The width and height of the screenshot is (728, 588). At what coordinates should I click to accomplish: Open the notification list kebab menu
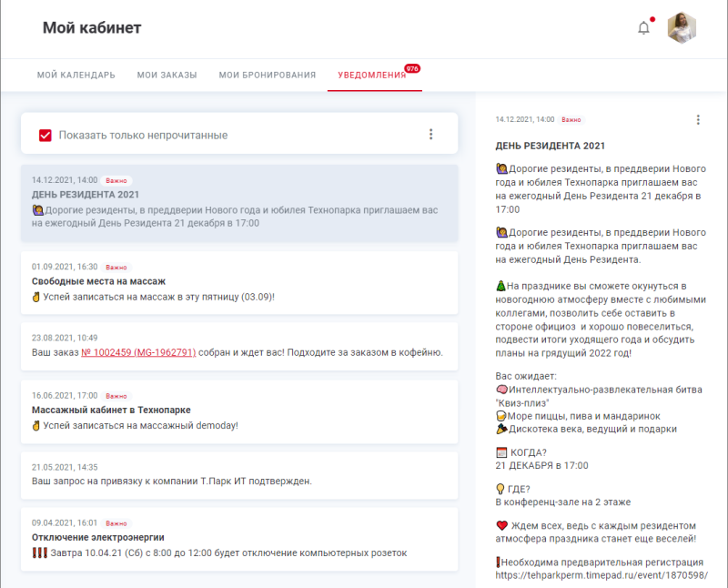pyautogui.click(x=431, y=133)
